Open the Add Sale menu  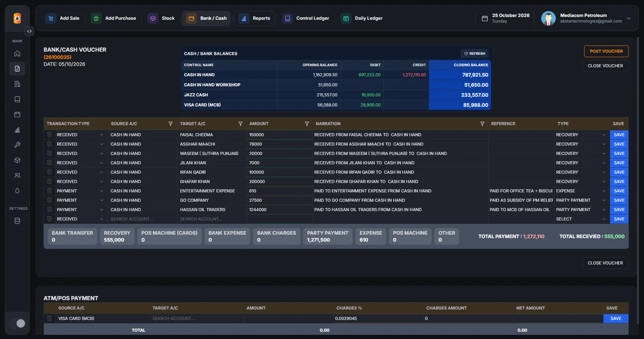point(63,18)
